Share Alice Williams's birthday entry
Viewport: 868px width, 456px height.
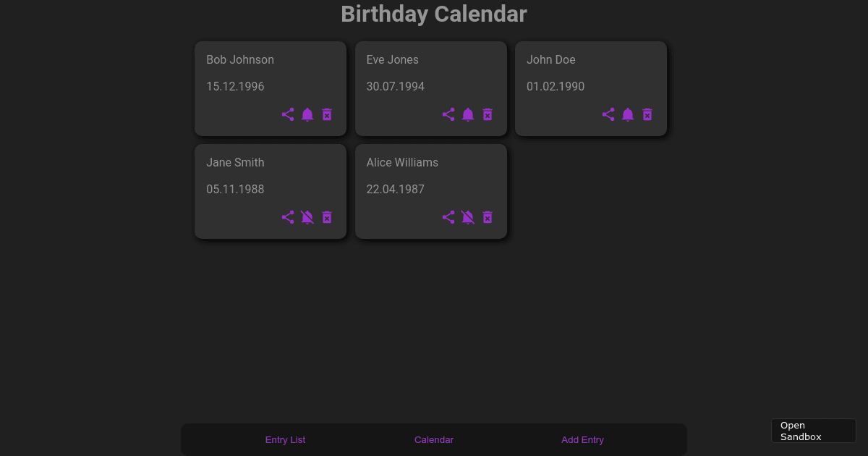point(448,217)
